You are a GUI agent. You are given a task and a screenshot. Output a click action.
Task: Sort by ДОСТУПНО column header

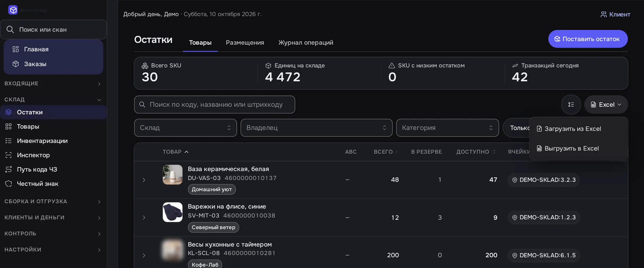(476, 152)
